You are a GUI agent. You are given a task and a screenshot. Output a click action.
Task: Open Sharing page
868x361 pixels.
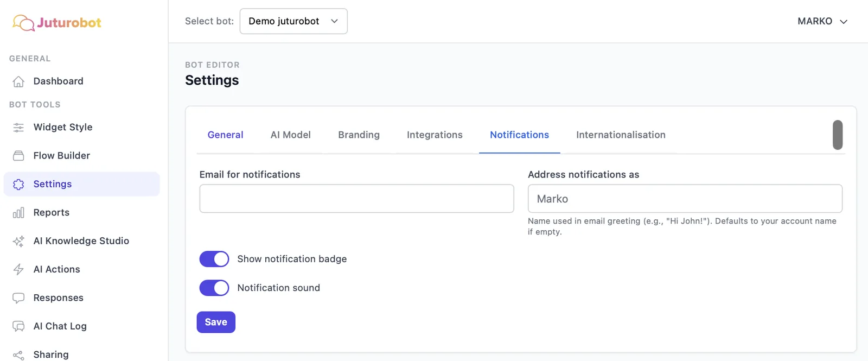click(x=81, y=354)
